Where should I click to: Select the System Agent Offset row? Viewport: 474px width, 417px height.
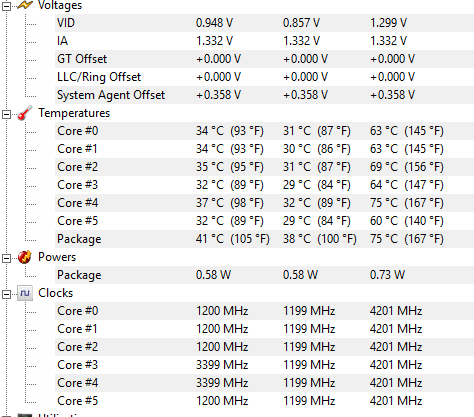pyautogui.click(x=264, y=95)
